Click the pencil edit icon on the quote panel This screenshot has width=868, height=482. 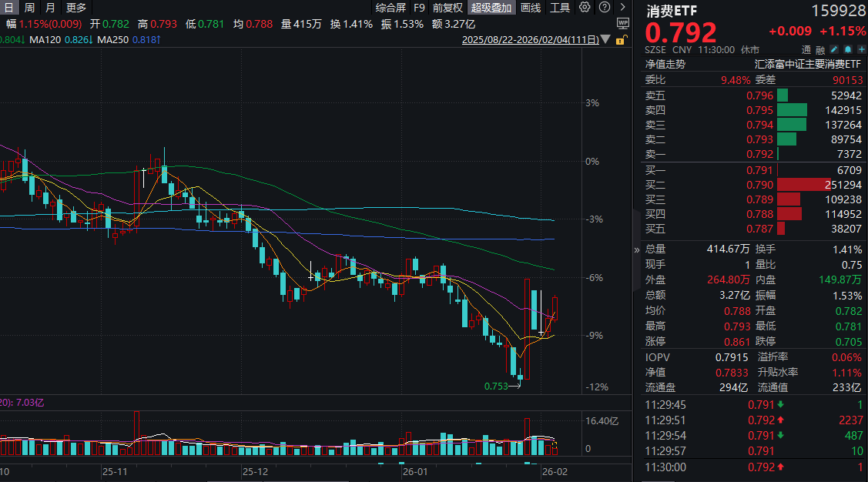coord(834,49)
